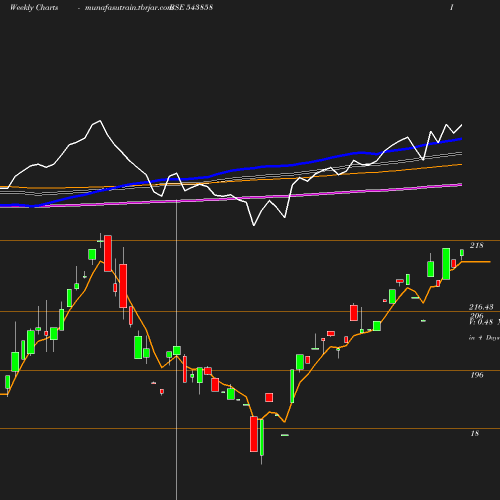The image size is (500, 500).
Task: Click the tallest red candle near the chart peak
Action: [108, 253]
